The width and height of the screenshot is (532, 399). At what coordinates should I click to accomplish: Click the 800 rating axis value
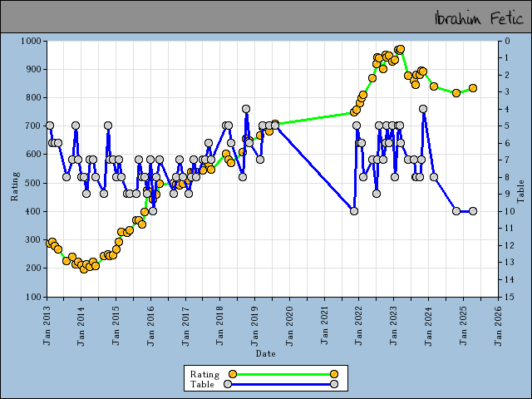tap(33, 98)
